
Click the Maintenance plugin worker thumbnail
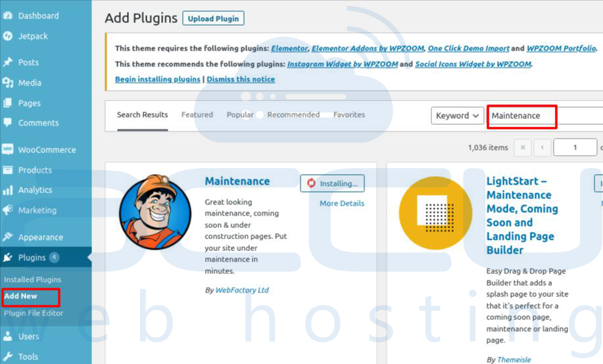(155, 212)
